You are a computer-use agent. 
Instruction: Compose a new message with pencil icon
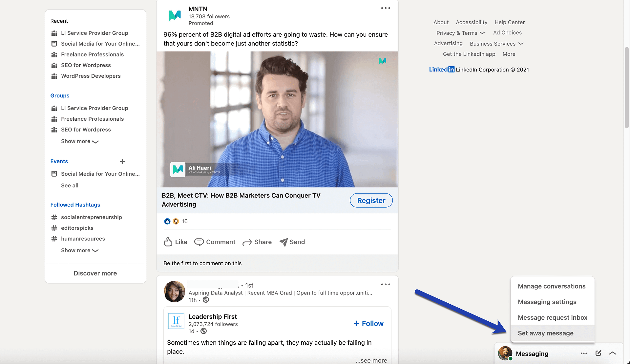(x=598, y=353)
